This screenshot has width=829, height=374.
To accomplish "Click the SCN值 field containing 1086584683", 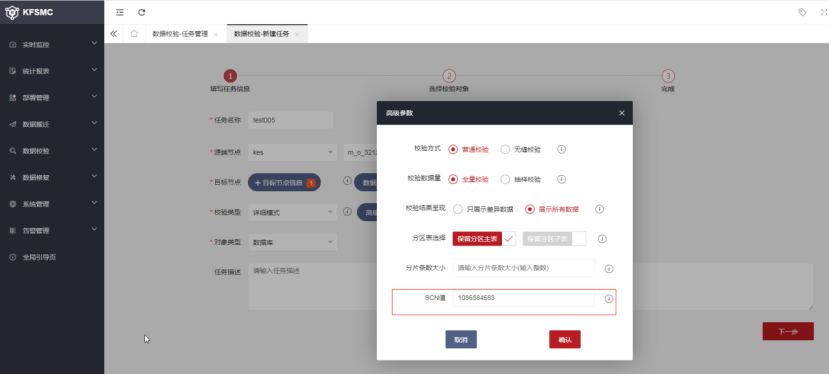I will [x=523, y=298].
